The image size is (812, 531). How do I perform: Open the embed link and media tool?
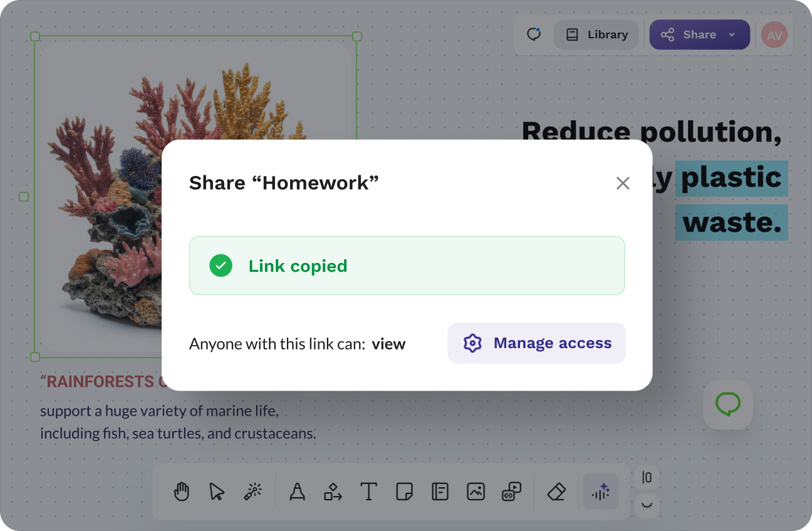512,492
